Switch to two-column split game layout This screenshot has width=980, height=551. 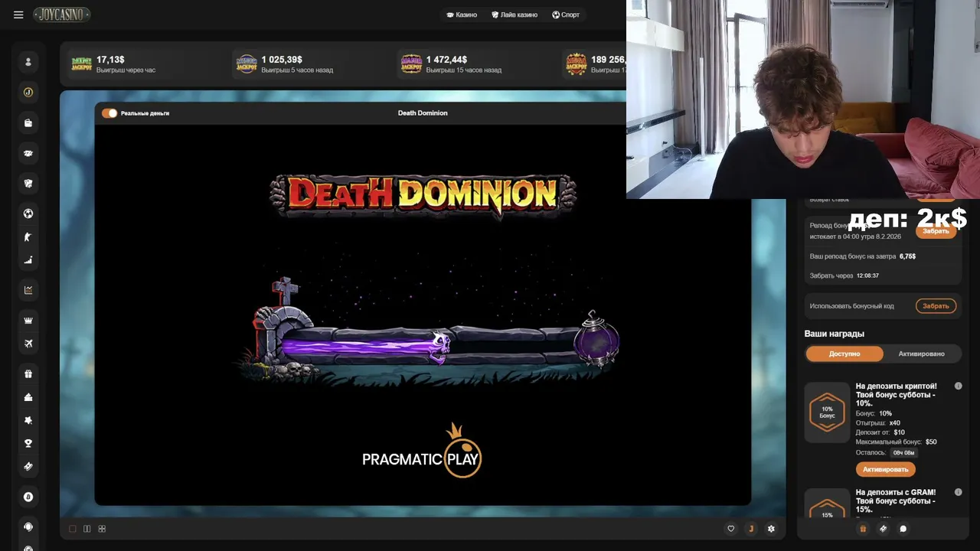tap(87, 529)
